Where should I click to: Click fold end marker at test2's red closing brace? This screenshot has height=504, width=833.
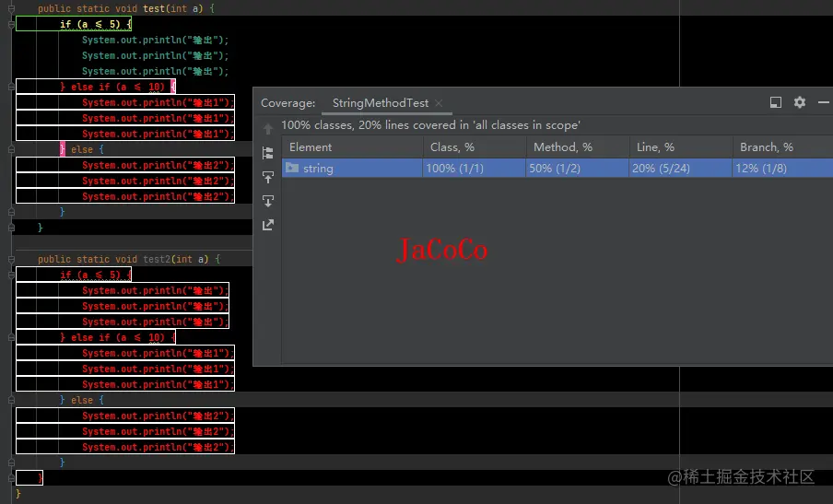coord(11,478)
